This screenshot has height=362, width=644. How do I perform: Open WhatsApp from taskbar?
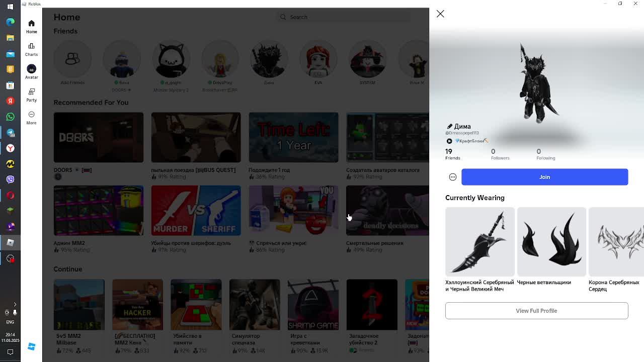click(x=10, y=117)
